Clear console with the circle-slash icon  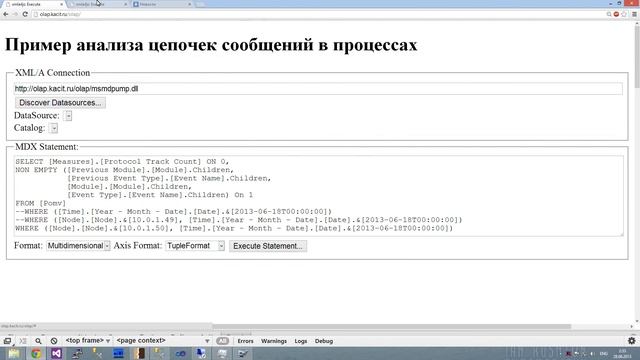(54, 341)
